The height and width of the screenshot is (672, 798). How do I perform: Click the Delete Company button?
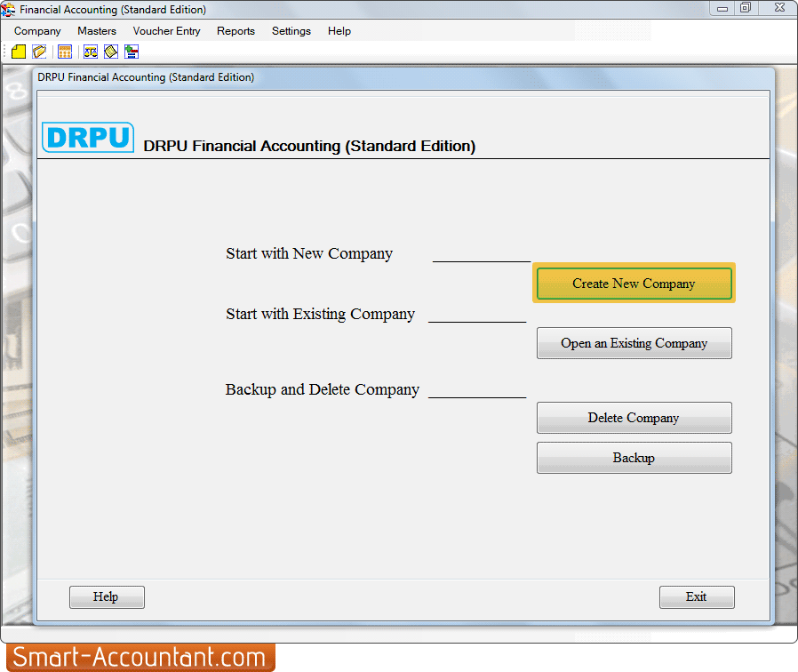pos(634,418)
